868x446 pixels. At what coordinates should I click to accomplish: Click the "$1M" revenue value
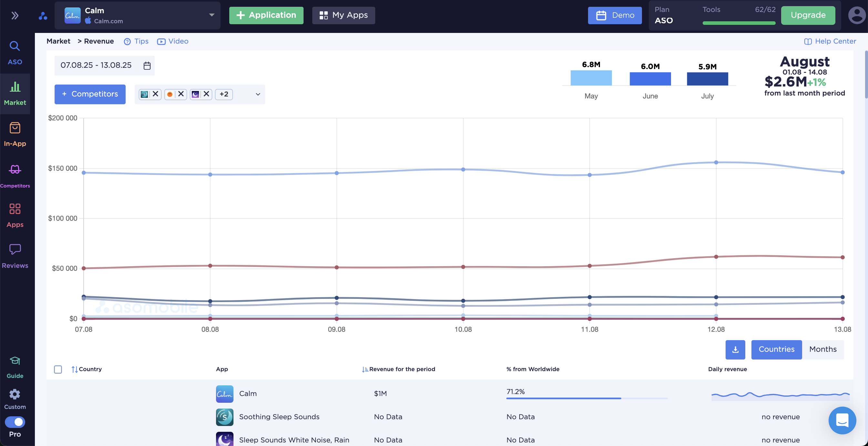click(380, 393)
